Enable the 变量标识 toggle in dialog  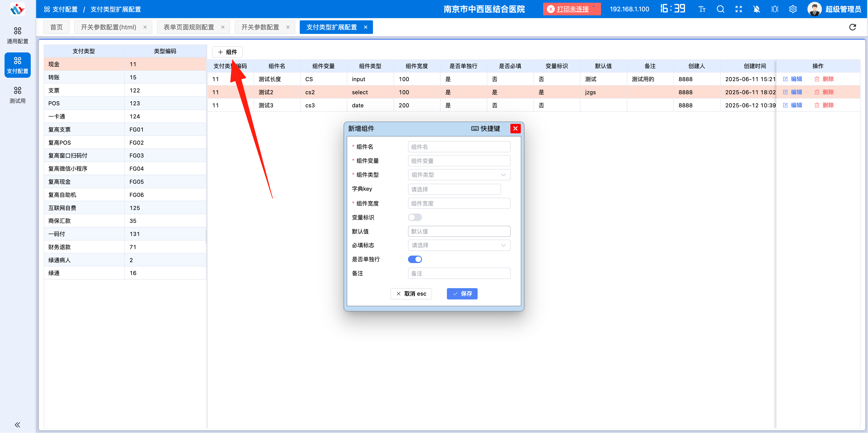(415, 217)
